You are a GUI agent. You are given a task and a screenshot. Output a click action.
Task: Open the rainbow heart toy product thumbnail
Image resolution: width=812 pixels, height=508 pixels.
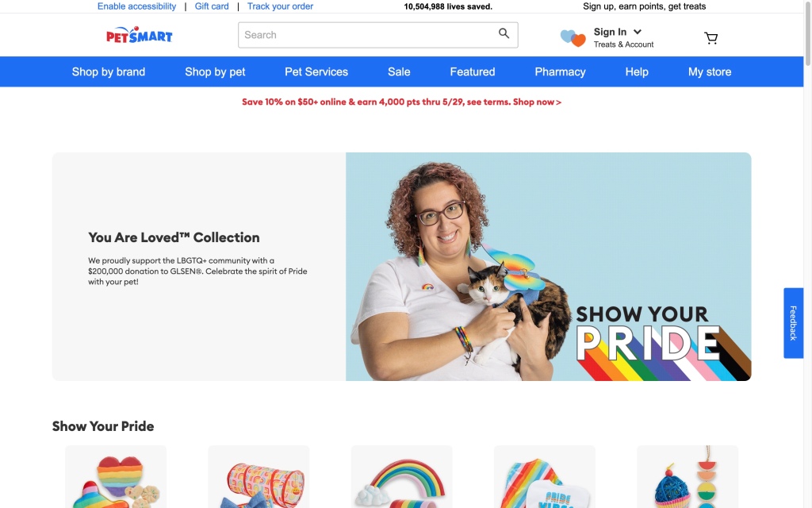tap(116, 477)
